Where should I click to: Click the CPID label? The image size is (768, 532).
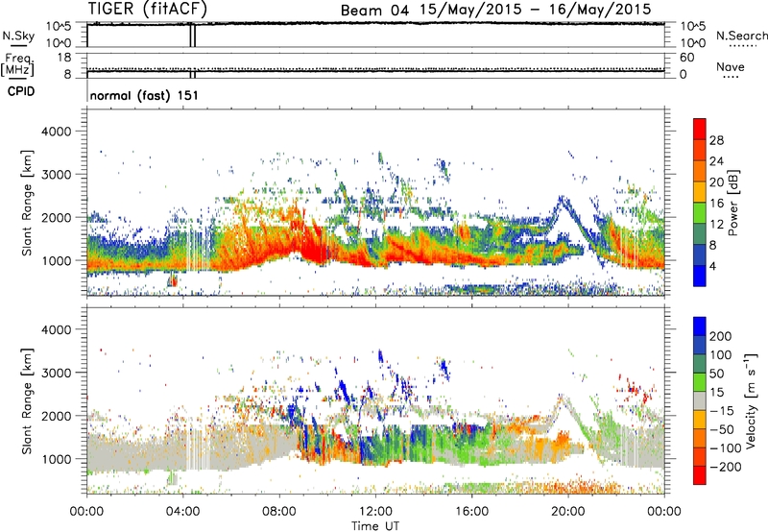point(21,91)
